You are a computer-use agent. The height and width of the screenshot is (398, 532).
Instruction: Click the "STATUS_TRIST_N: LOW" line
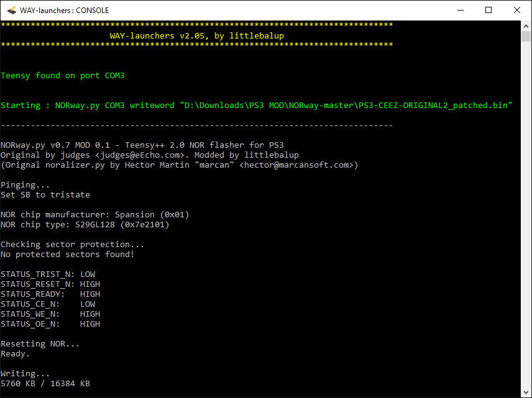point(48,274)
